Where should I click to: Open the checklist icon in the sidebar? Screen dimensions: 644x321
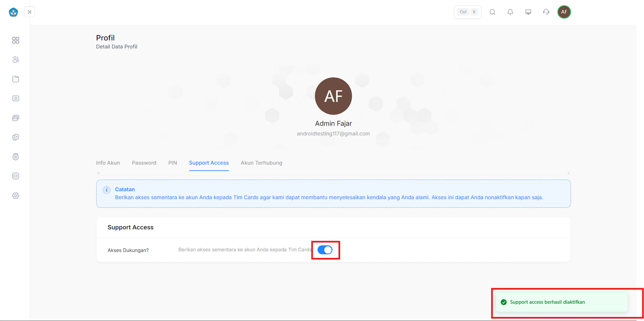[15, 176]
